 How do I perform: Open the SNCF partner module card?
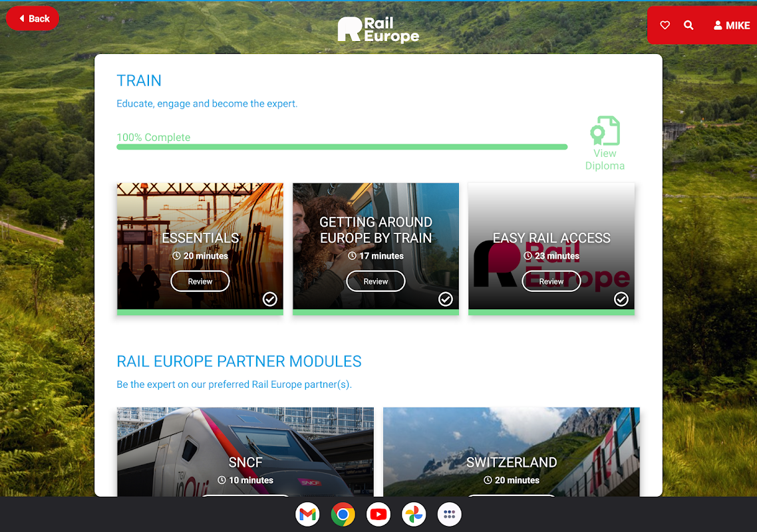click(245, 452)
